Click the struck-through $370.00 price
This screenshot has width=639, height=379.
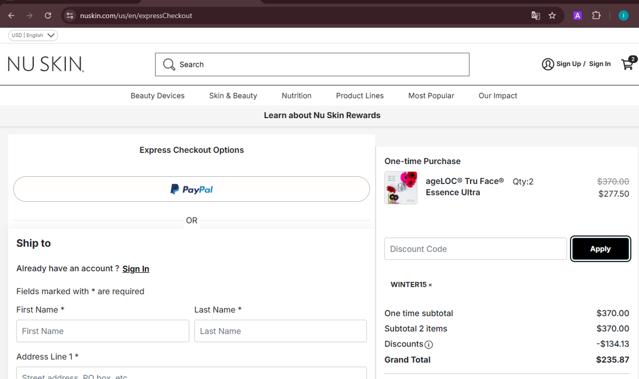[613, 181]
